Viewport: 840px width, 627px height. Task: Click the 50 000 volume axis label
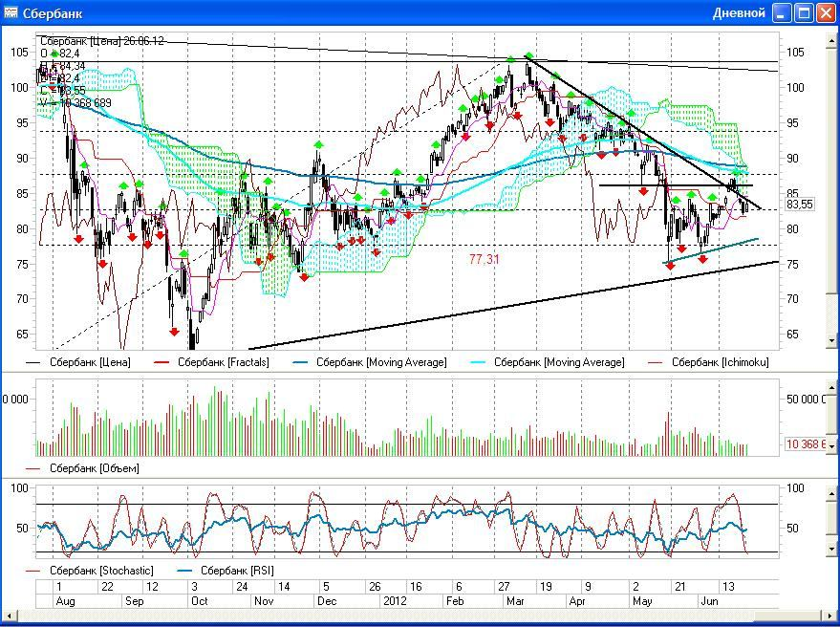click(x=806, y=400)
